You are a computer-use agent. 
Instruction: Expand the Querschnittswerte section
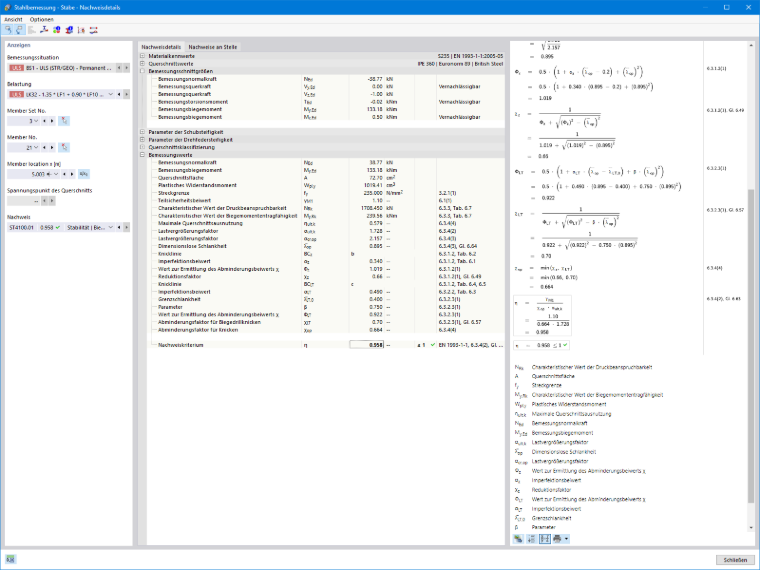coord(142,63)
